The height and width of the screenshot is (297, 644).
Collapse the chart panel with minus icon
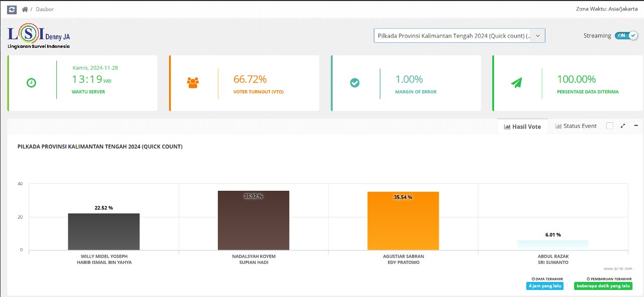pos(636,126)
